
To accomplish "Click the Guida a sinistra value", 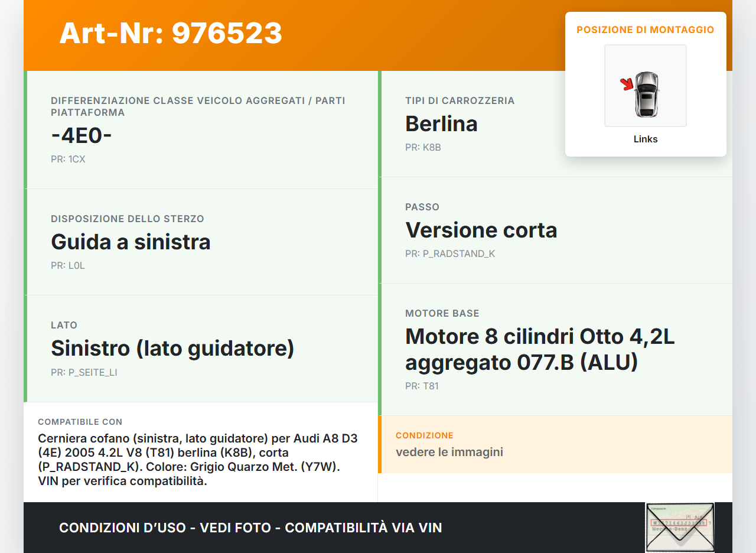I will 131,242.
